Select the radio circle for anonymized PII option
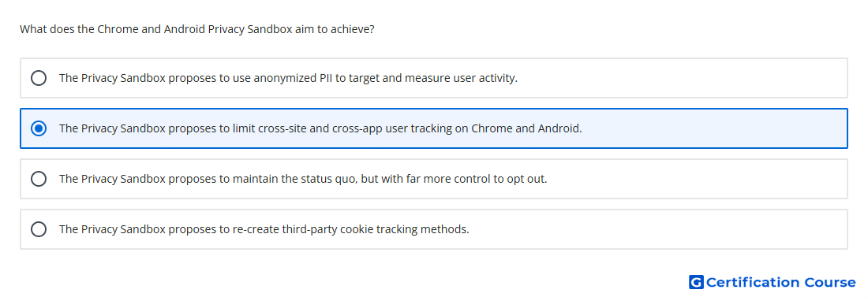 [x=39, y=78]
